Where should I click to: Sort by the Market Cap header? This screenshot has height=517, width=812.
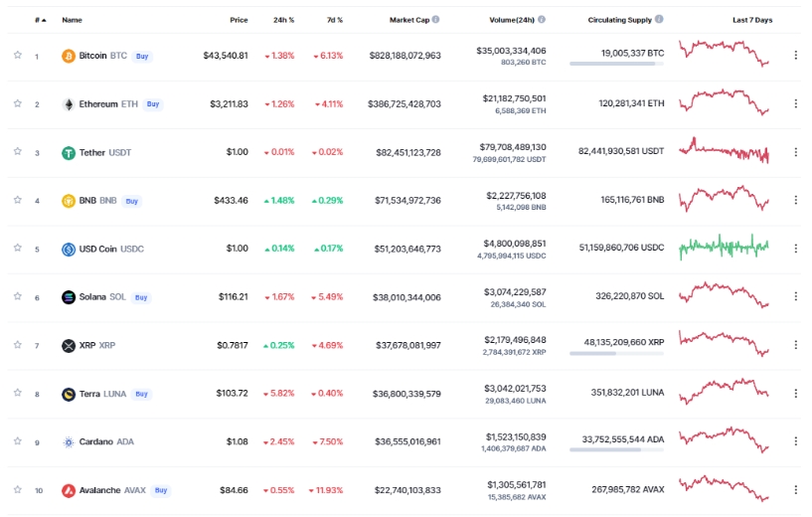409,20
